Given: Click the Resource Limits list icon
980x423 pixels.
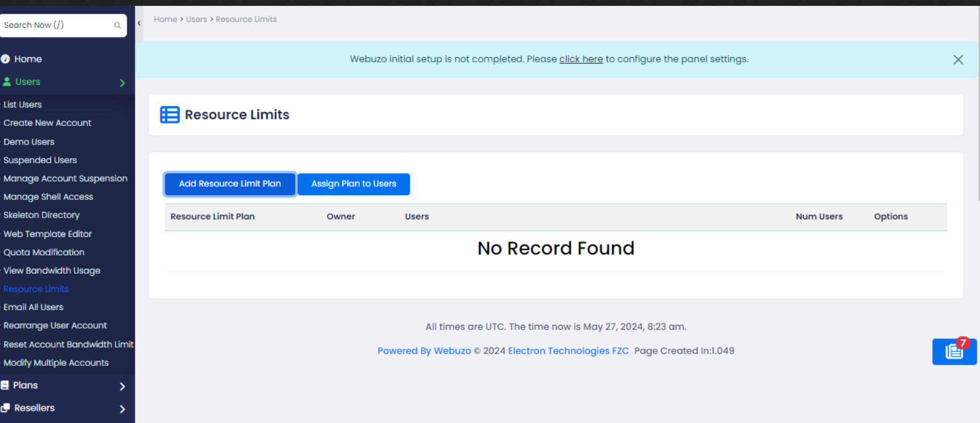Looking at the screenshot, I should click(x=169, y=115).
